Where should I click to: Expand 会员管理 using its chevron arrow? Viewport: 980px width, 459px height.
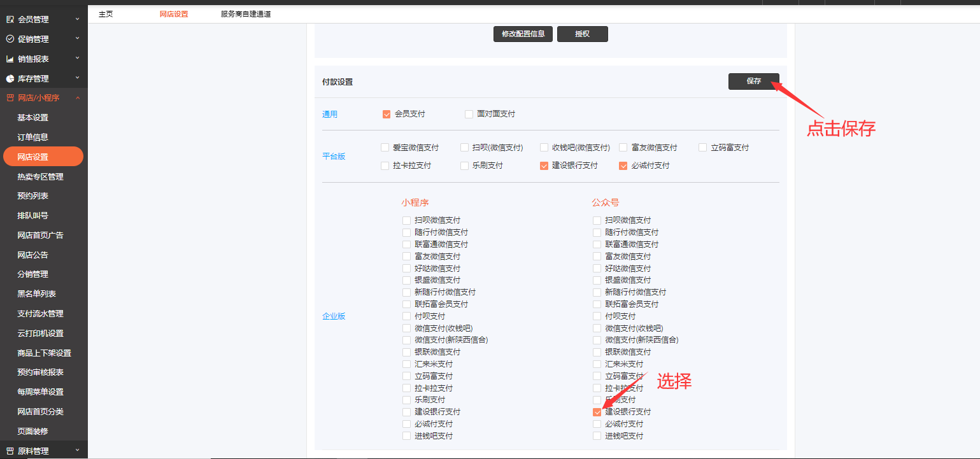click(x=78, y=19)
